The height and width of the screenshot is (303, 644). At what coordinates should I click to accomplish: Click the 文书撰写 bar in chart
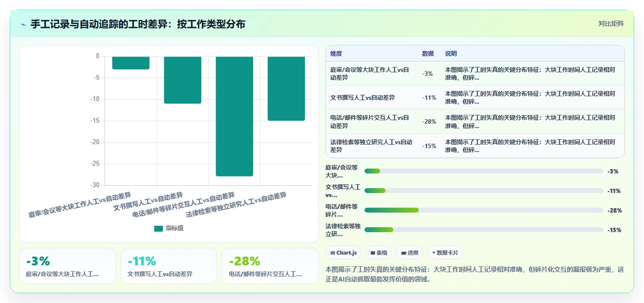click(x=182, y=80)
